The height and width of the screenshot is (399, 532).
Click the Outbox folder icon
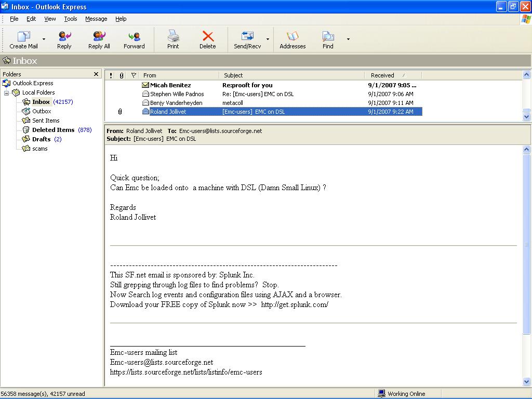pos(26,111)
